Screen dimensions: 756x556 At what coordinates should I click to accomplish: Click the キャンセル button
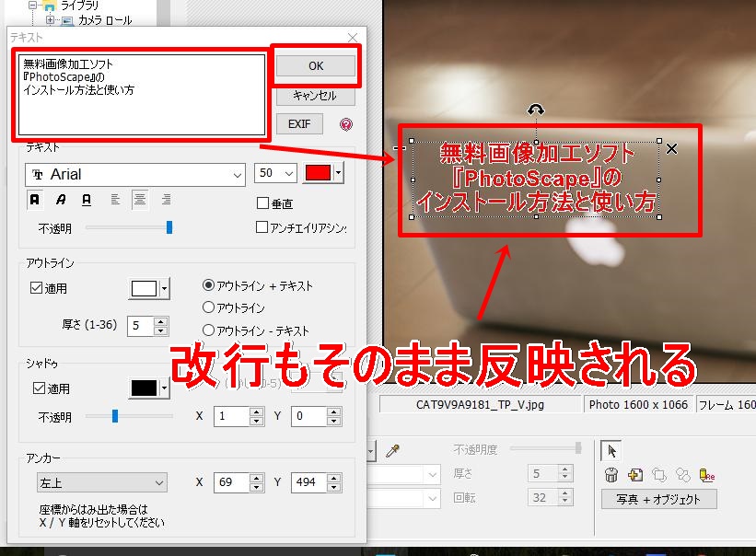[315, 96]
